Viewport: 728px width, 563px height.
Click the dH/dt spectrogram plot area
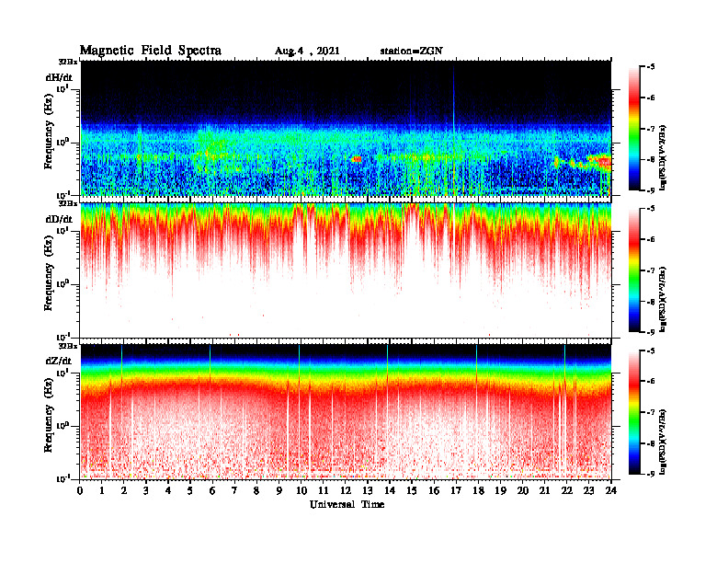click(346, 128)
